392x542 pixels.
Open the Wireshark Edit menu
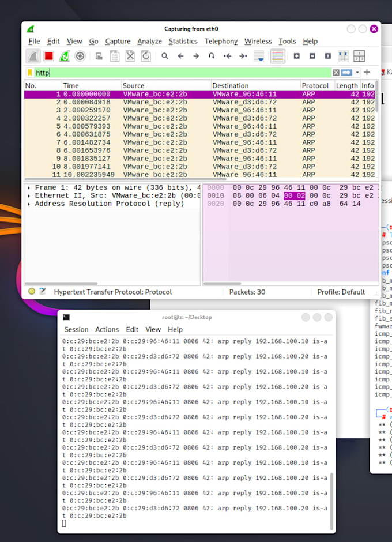(53, 41)
